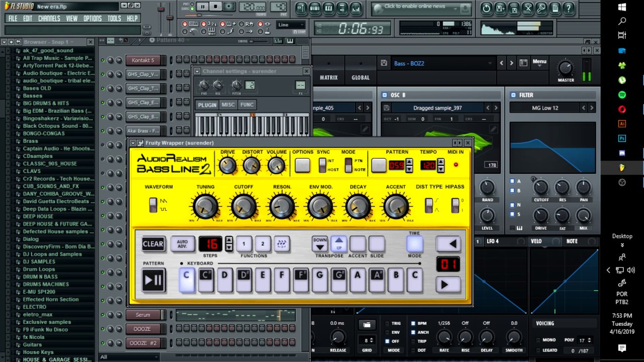Image resolution: width=644 pixels, height=362 pixels.
Task: Open the Mixer view icon in toolbar
Action: tap(356, 8)
